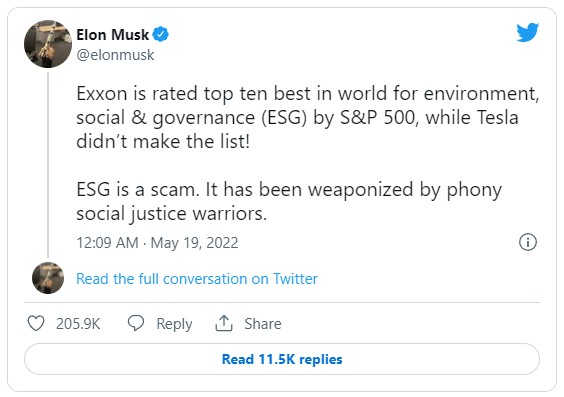
Task: Like the tweet using the heart icon
Action: 36,323
